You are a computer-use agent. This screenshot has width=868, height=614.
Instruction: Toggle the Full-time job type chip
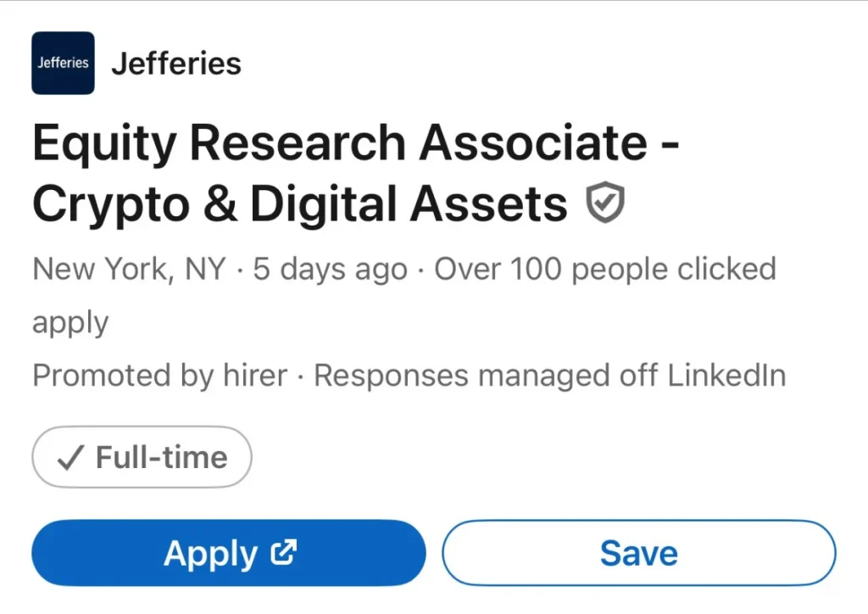click(142, 458)
